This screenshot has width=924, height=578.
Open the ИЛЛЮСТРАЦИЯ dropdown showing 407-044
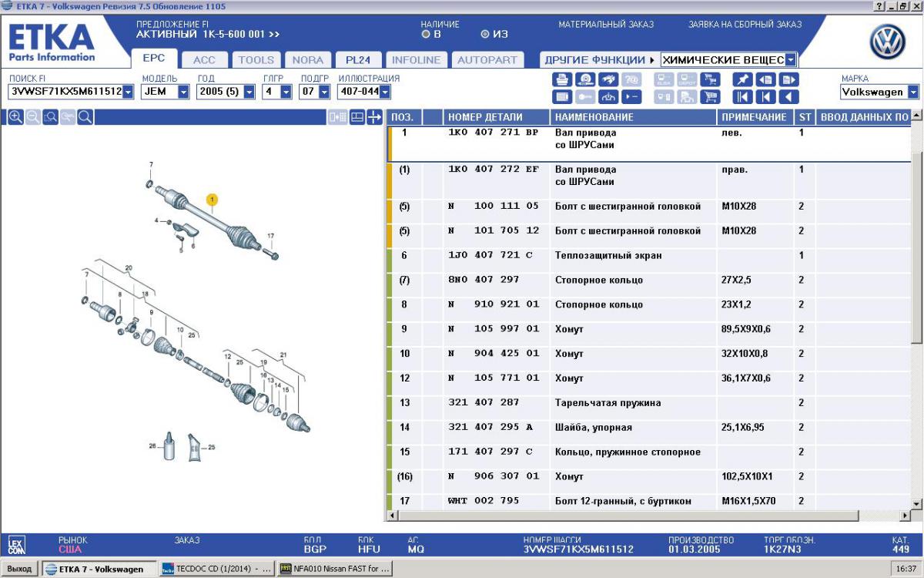coord(385,92)
